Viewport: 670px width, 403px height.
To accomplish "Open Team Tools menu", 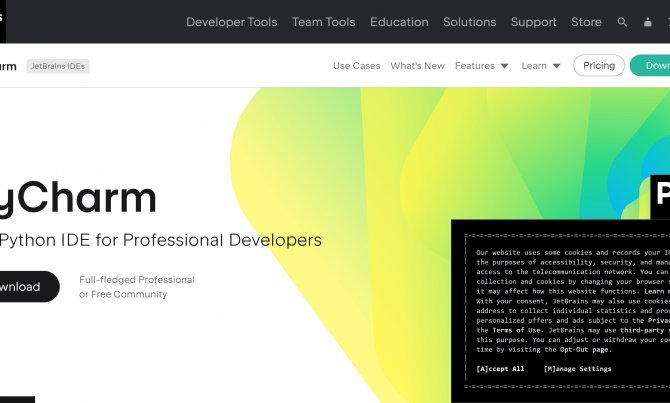I will pyautogui.click(x=323, y=22).
